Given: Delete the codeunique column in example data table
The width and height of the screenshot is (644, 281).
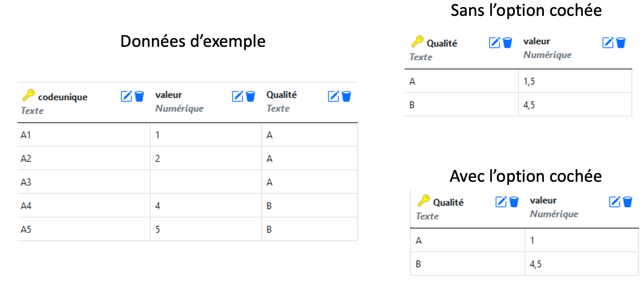Looking at the screenshot, I should (139, 96).
